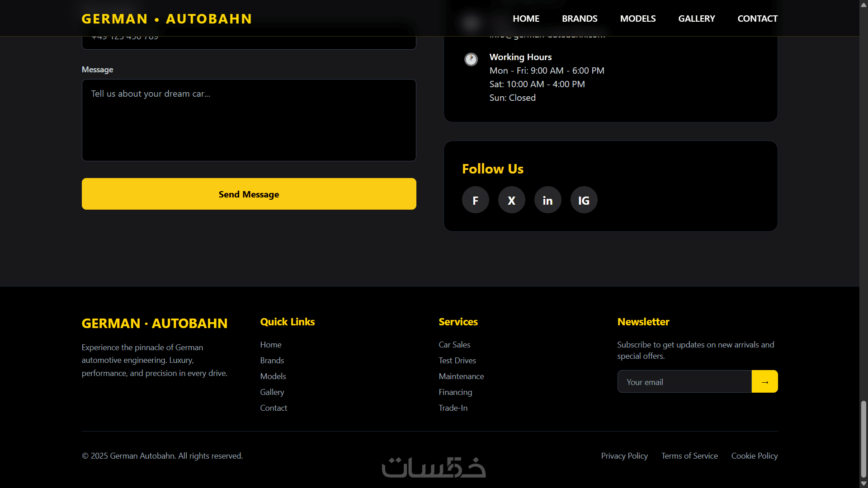This screenshot has width=868, height=488.
Task: Open the Privacy Policy link
Action: point(624,456)
